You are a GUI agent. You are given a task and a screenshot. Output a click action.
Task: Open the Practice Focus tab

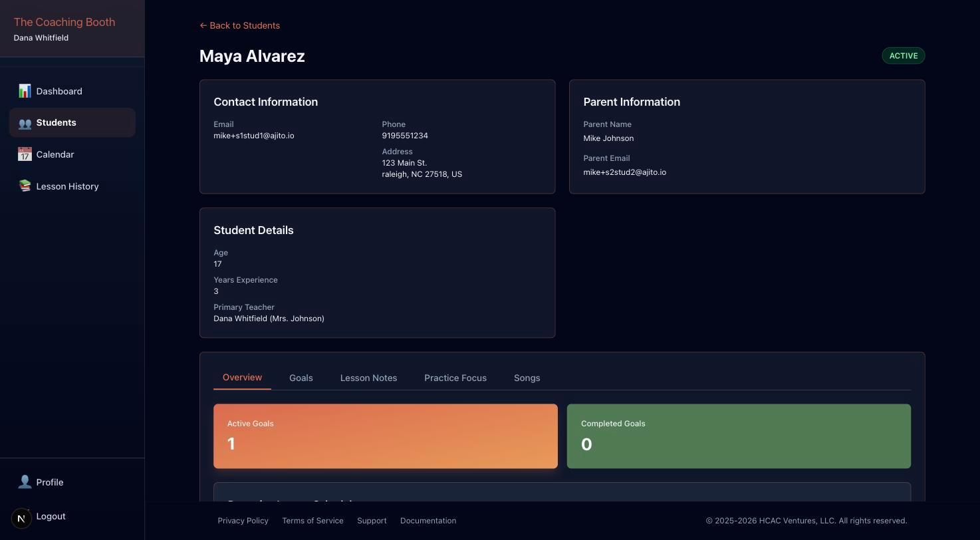click(455, 378)
